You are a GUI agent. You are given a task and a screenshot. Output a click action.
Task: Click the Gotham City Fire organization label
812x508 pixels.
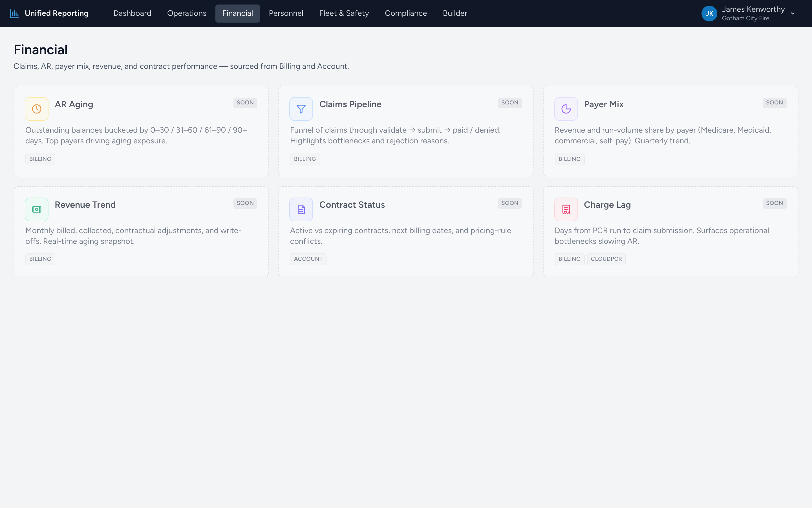click(745, 18)
